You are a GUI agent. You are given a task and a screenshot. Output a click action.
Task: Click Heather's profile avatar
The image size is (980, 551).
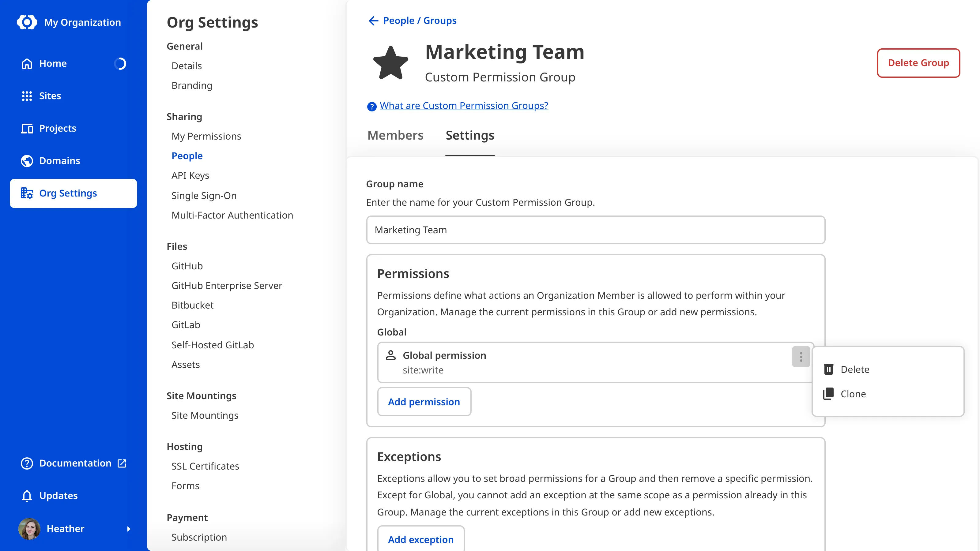coord(29,529)
